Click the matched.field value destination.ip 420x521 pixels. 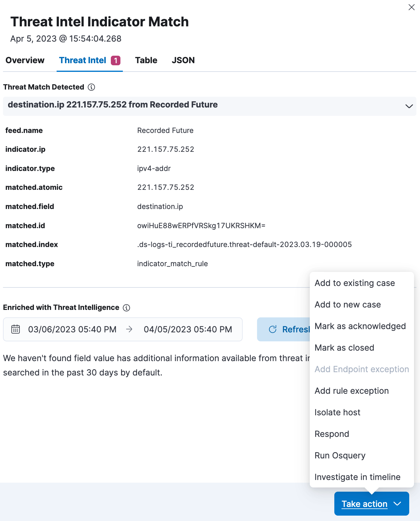pyautogui.click(x=160, y=207)
